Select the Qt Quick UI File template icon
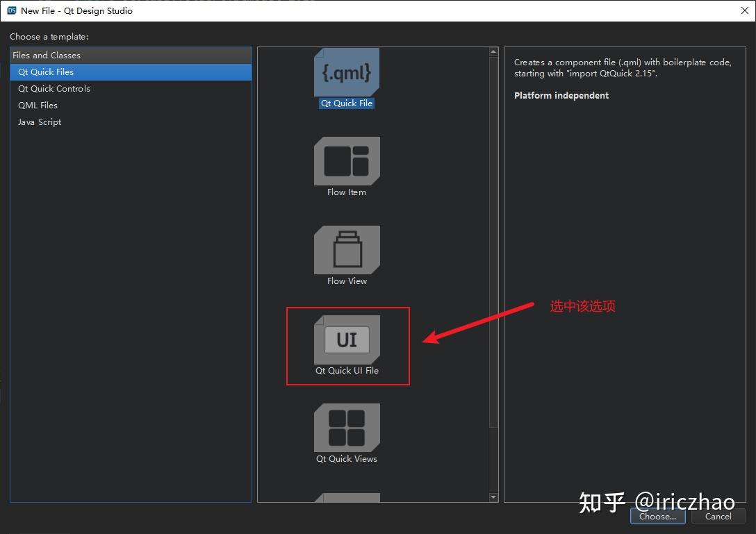The height and width of the screenshot is (534, 756). 346,339
